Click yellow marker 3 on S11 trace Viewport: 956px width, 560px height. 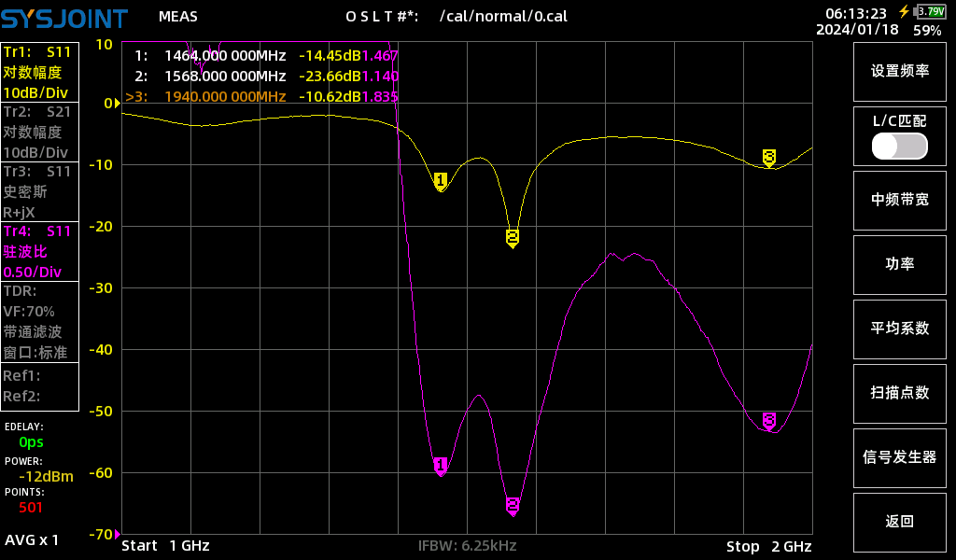769,158
